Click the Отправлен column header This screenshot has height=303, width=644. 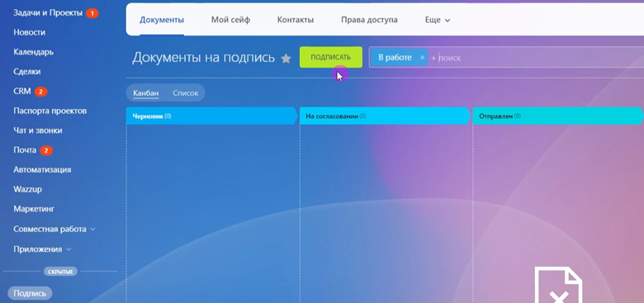[558, 116]
